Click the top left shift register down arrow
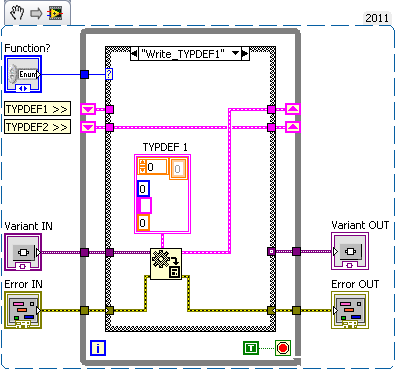This screenshot has width=396, height=370. coord(88,109)
